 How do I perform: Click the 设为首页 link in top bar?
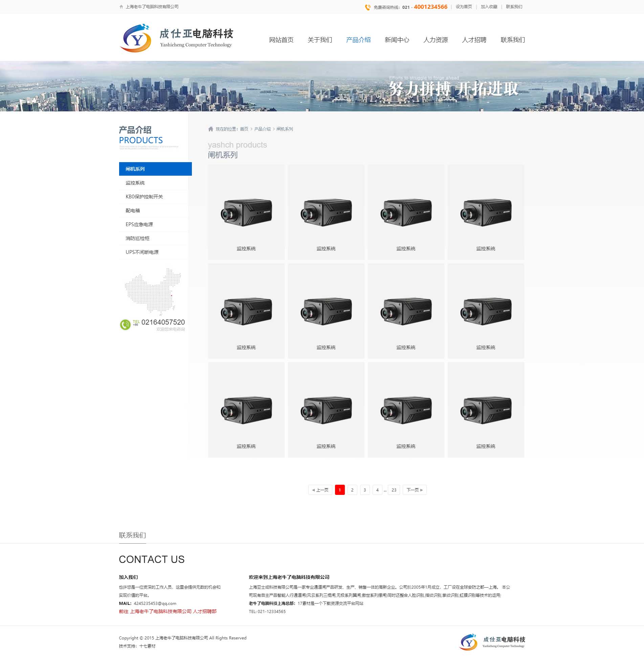(464, 7)
